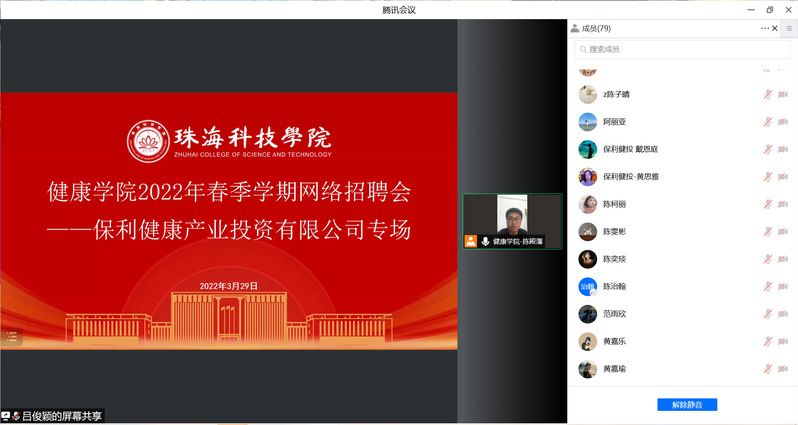Click the muted microphone icon for 阿丽亚
The width and height of the screenshot is (798, 425).
(768, 122)
